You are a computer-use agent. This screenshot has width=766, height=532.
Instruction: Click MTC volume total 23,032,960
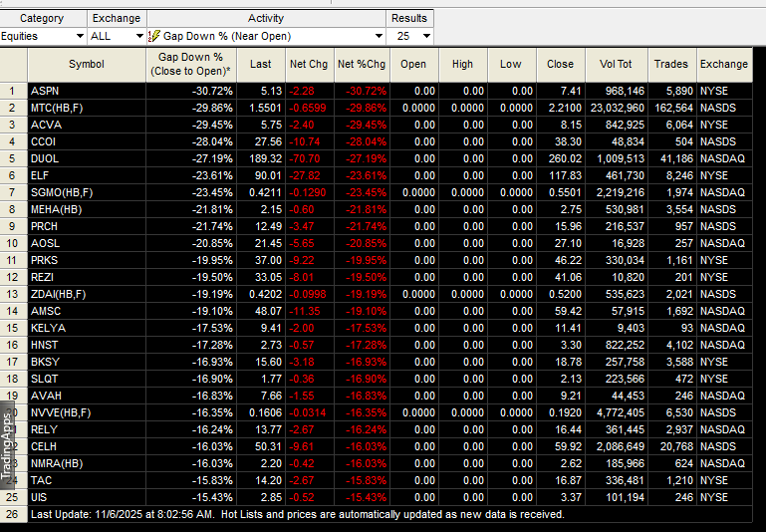tap(616, 108)
